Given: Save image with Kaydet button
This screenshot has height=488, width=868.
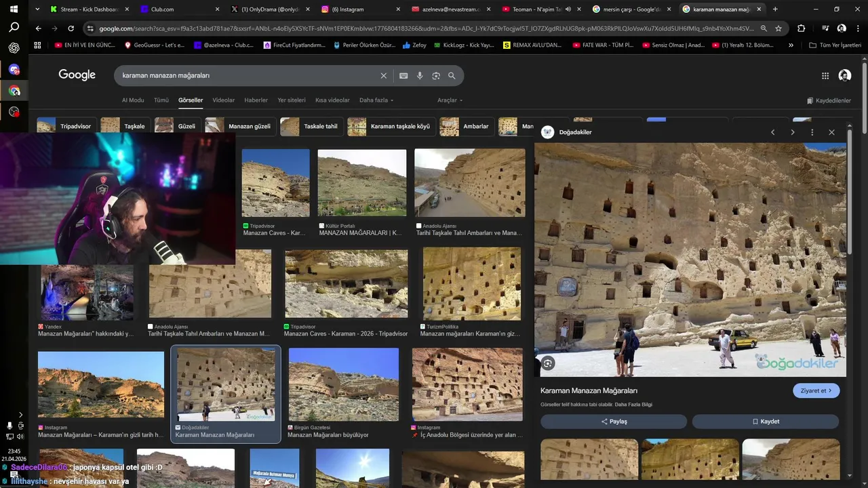Looking at the screenshot, I should click(x=766, y=422).
